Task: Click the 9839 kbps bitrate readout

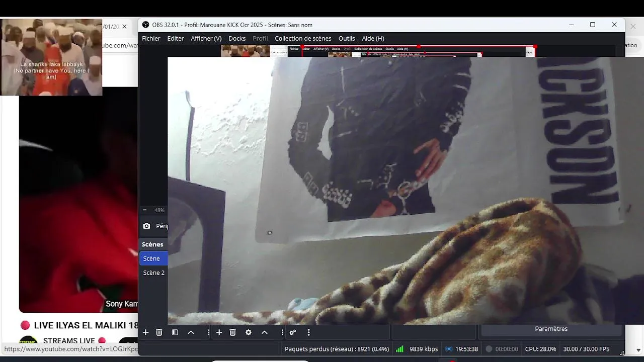Action: click(424, 349)
